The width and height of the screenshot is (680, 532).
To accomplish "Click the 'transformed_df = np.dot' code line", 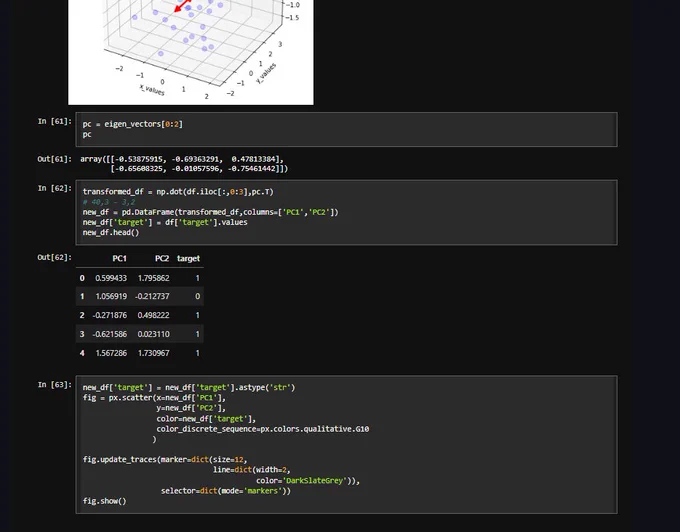I will 178,192.
